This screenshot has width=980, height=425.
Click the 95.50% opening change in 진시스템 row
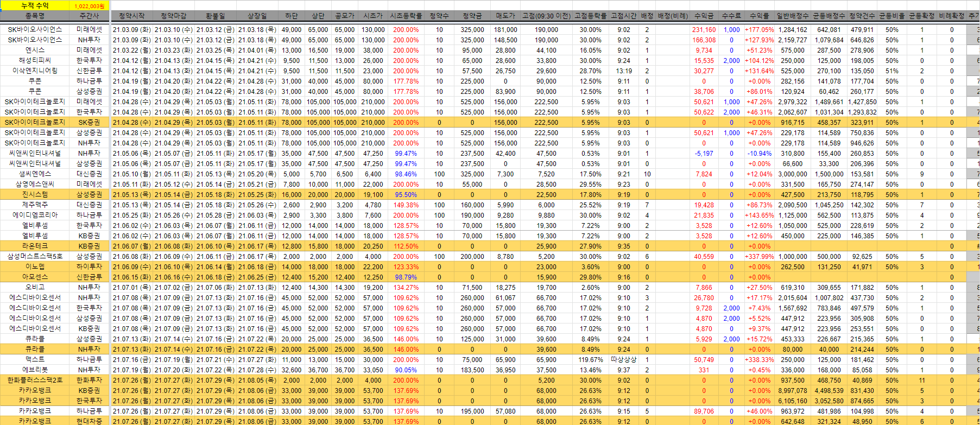pyautogui.click(x=406, y=194)
